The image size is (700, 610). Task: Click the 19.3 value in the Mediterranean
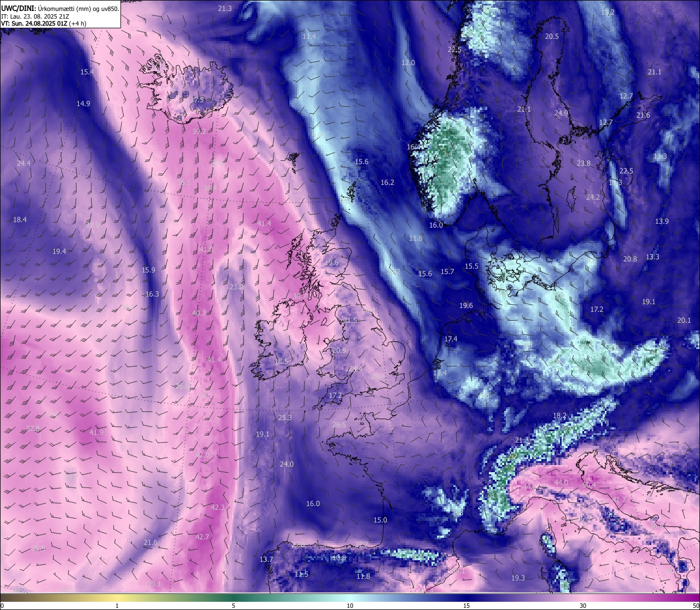click(x=518, y=578)
